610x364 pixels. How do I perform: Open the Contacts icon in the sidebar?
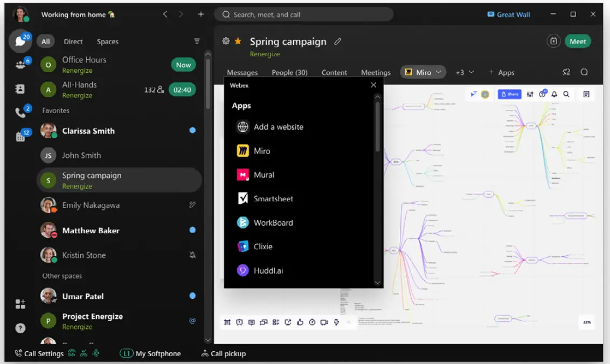20,89
